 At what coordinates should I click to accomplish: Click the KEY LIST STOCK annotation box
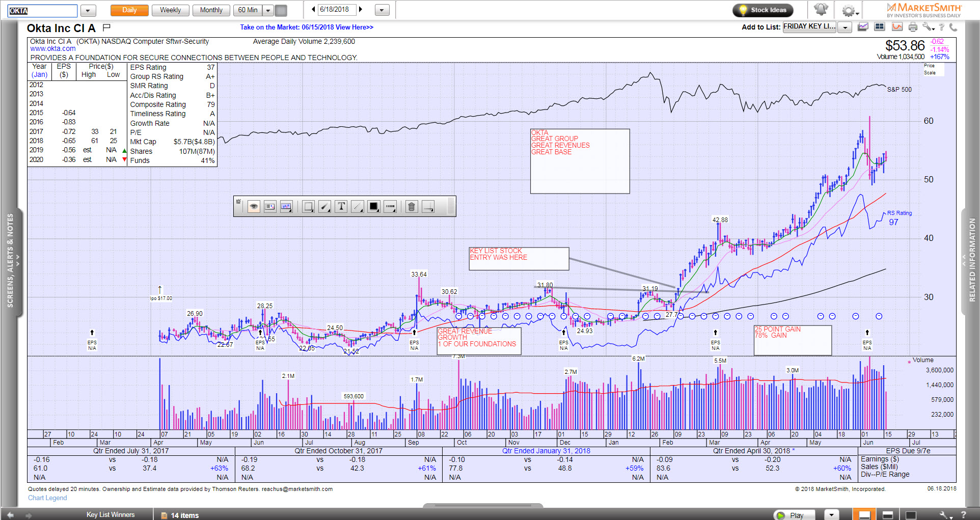tap(519, 259)
